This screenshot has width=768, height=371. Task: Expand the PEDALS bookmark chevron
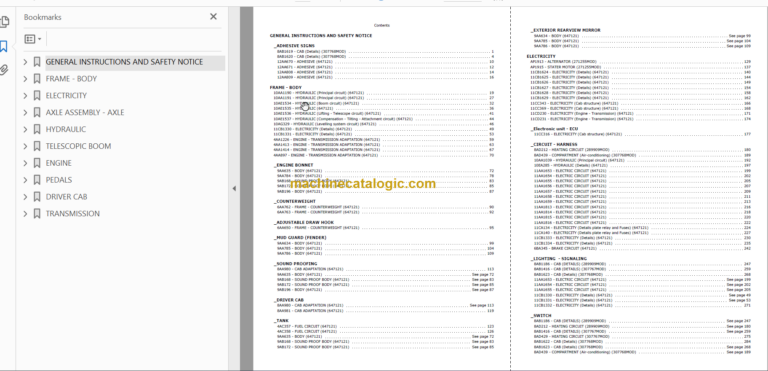(25, 180)
